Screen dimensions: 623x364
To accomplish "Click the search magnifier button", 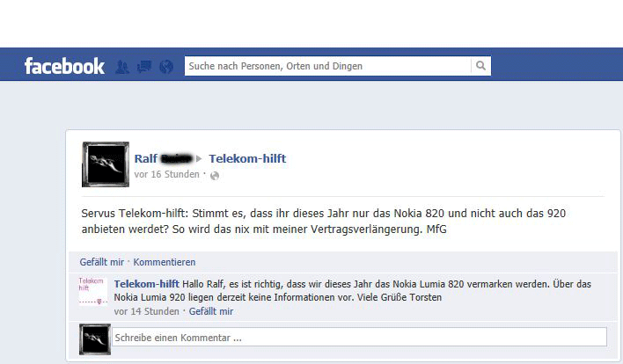I will click(480, 66).
